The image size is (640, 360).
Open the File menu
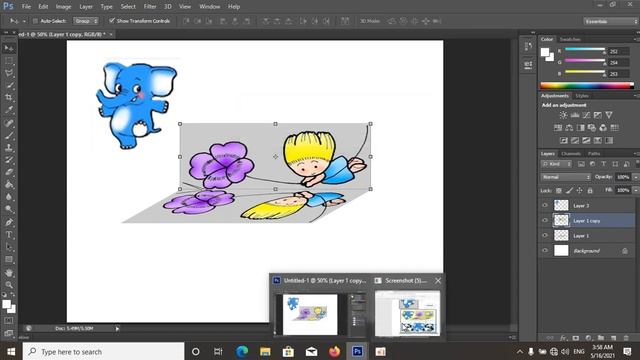26,7
